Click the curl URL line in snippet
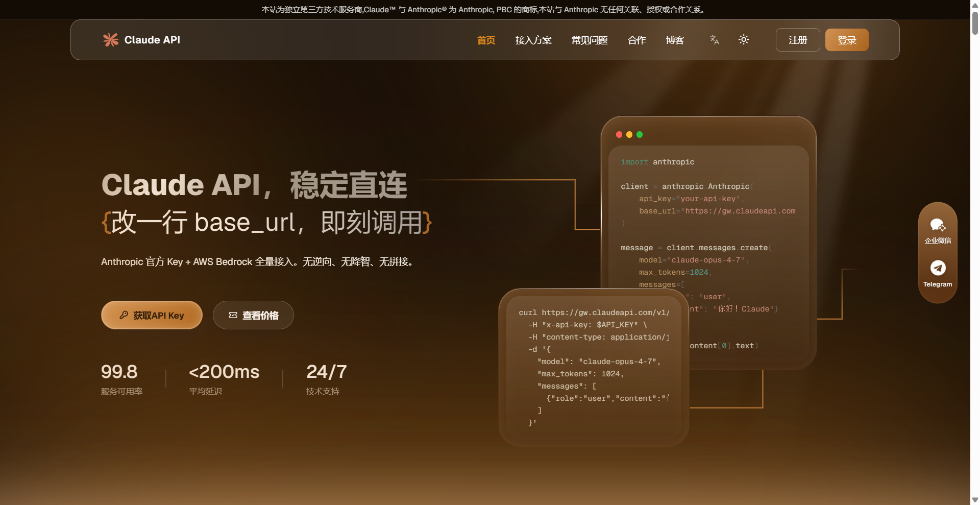980x505 pixels. click(594, 312)
